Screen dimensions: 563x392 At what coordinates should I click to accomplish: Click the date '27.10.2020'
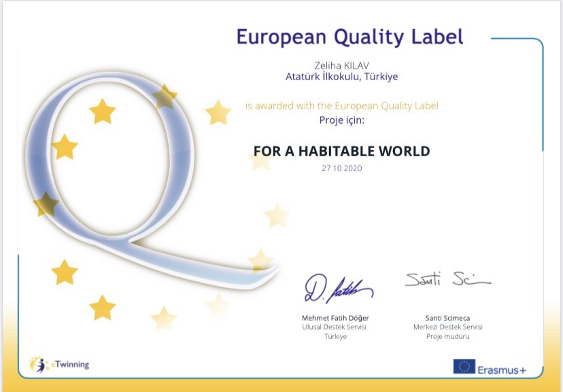[342, 168]
